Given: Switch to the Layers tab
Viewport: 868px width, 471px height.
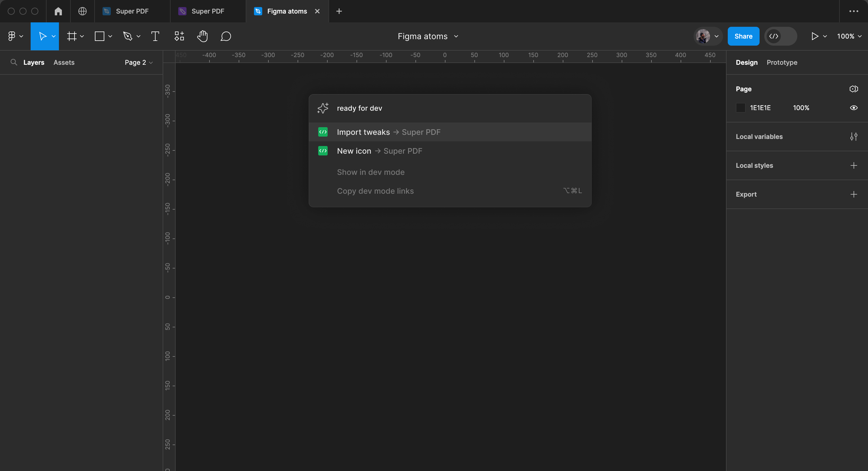Looking at the screenshot, I should point(34,62).
